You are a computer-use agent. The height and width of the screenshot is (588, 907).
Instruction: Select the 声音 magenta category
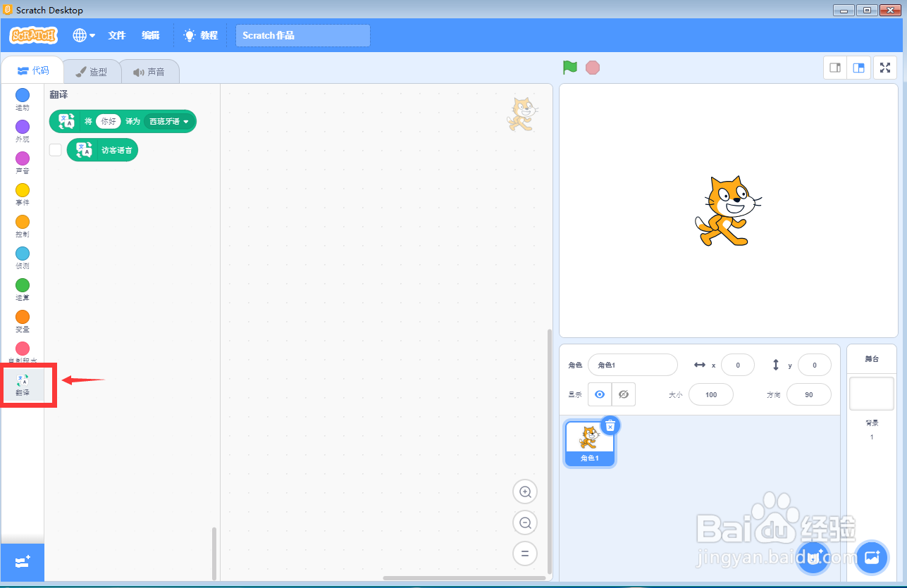pos(23,163)
